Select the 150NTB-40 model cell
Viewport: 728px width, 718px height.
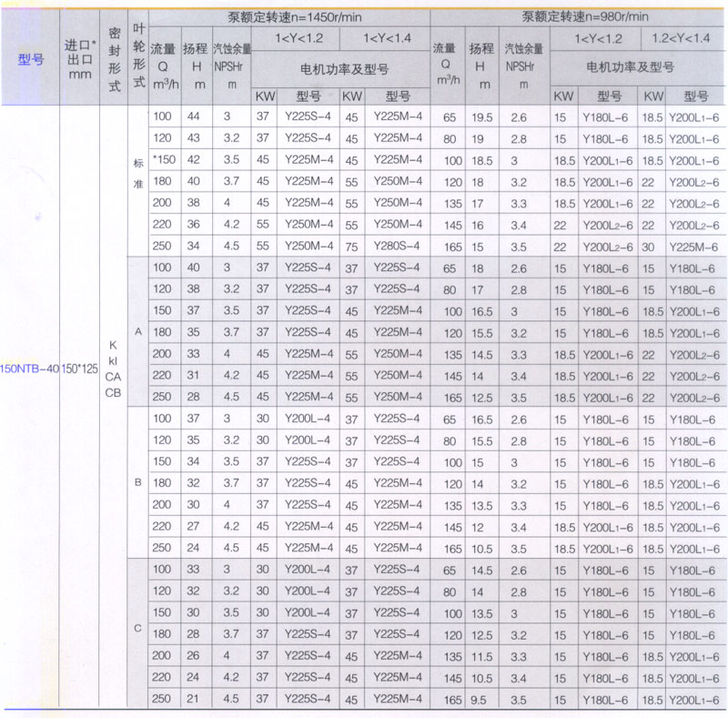pos(31,370)
